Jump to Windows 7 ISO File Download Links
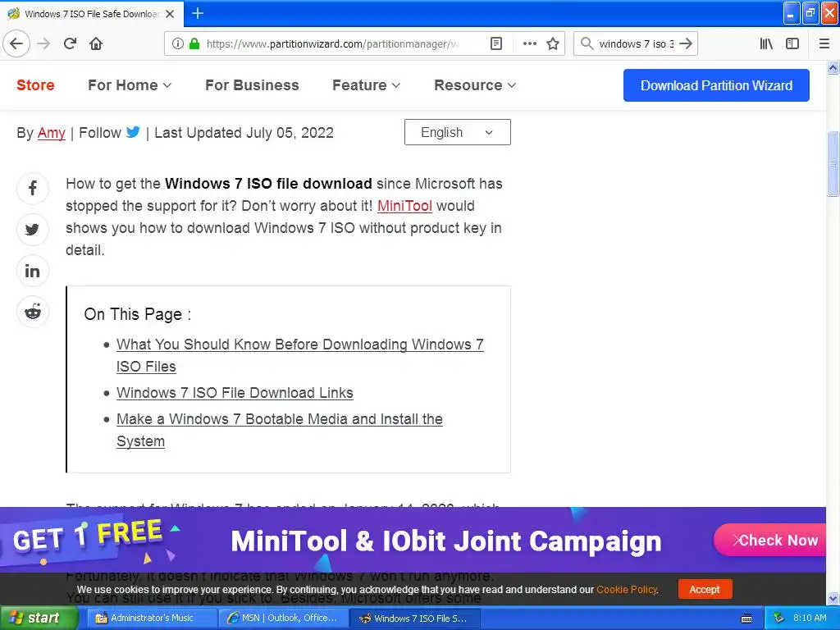Viewport: 840px width, 630px height. click(x=235, y=393)
